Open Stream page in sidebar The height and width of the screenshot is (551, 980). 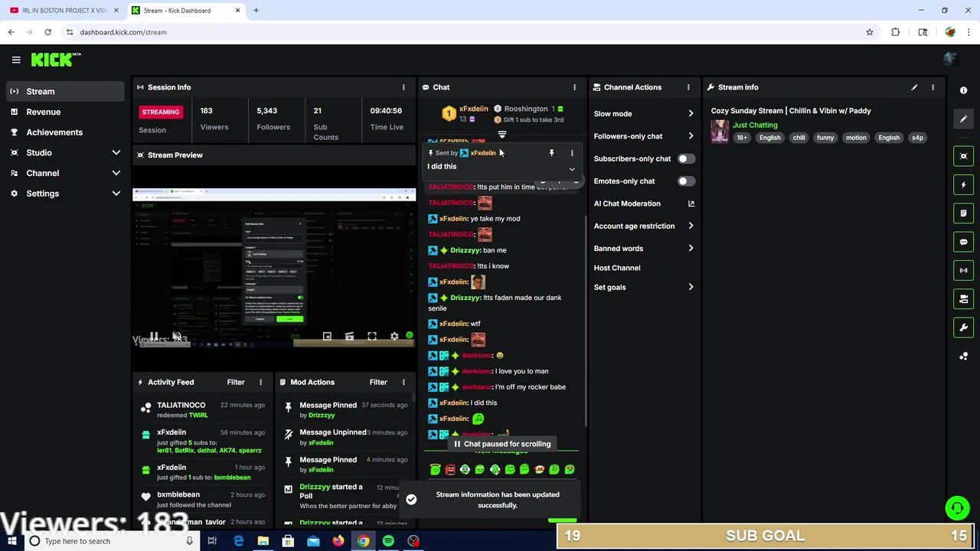[x=64, y=91]
